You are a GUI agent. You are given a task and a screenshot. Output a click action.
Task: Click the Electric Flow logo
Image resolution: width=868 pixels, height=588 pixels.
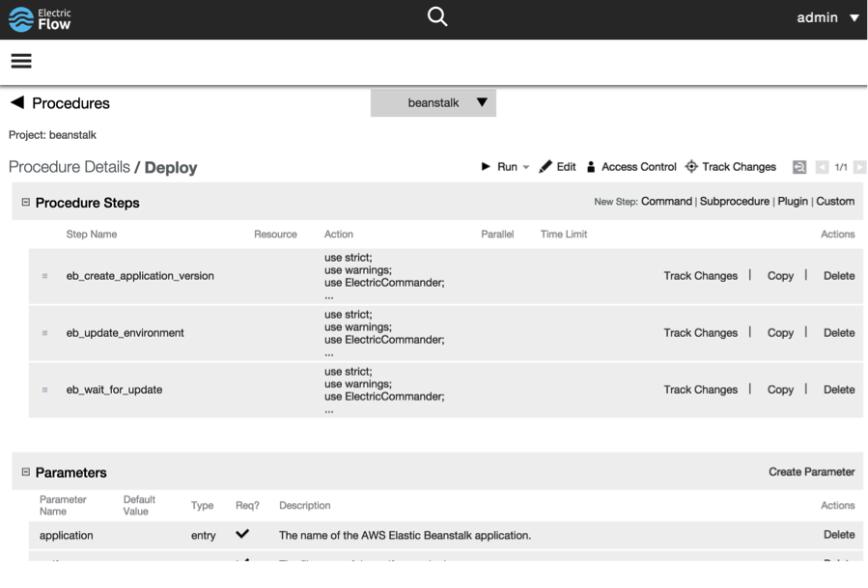tap(40, 19)
